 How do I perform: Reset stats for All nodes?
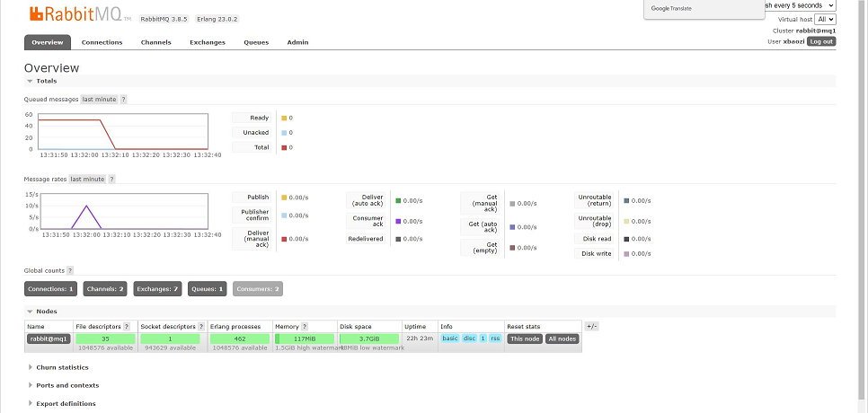[x=562, y=338]
